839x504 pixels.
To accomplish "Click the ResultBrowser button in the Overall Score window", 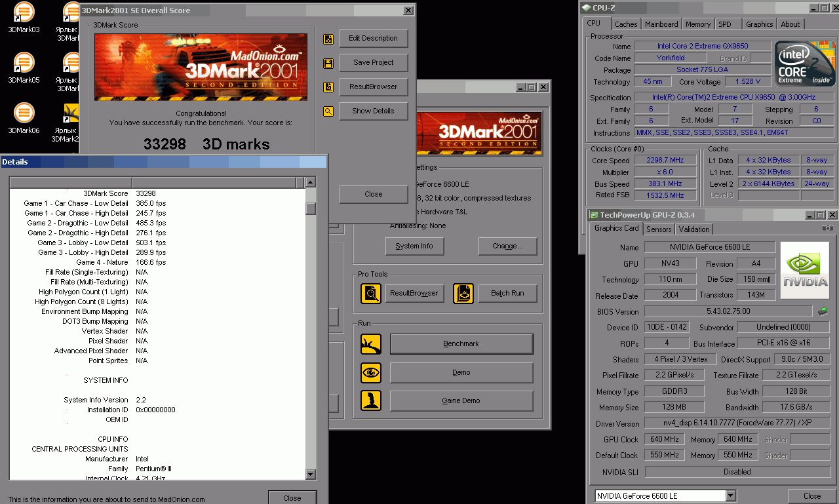I will [374, 87].
